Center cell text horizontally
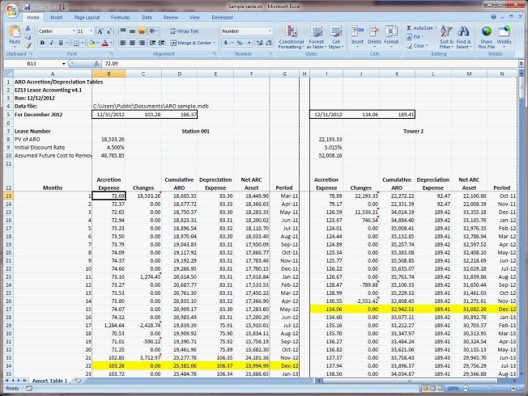Viewport: 528px width, 396px height. 132,43
